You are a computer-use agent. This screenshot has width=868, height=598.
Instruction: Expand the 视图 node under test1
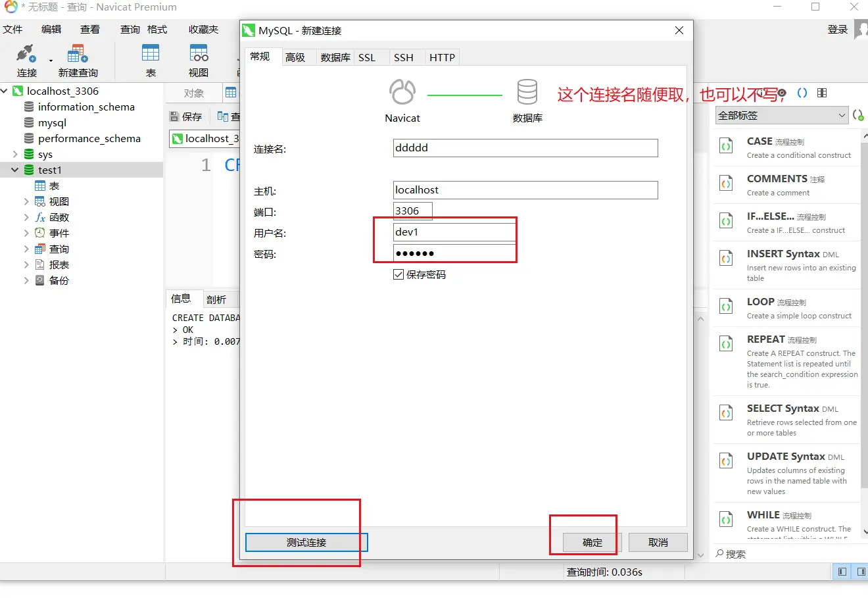coord(26,201)
